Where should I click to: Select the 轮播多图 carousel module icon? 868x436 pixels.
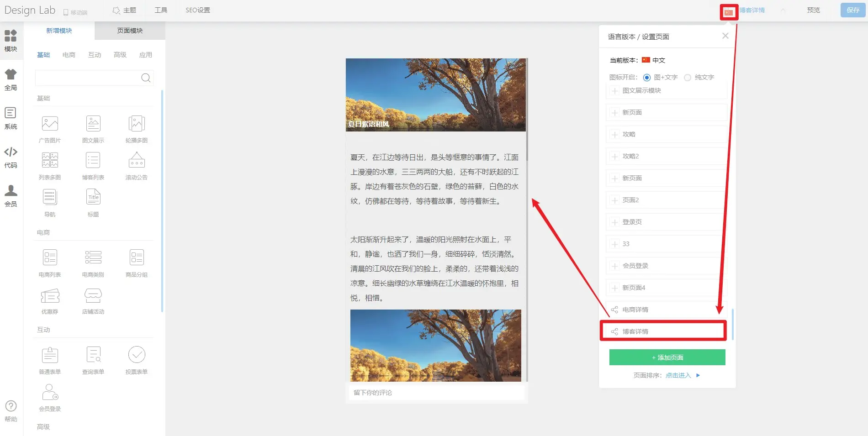pos(137,124)
